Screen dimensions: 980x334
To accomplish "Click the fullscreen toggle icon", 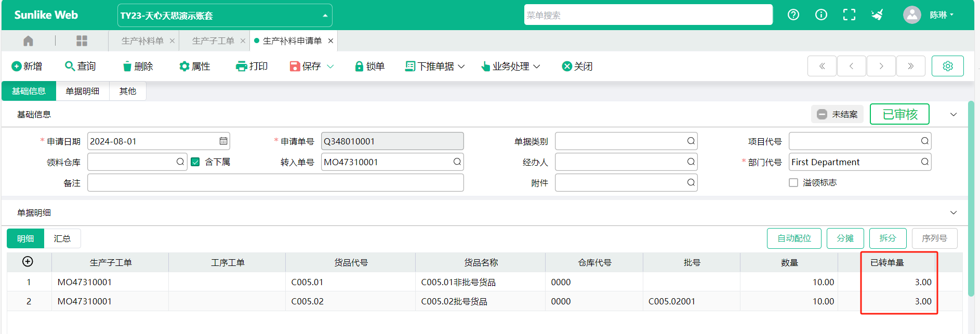I will [849, 15].
